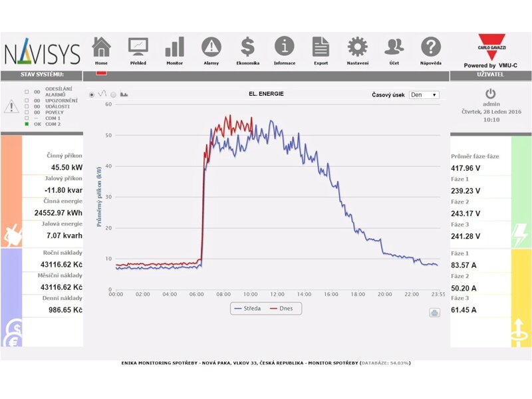
Task: Toggle the Středa series in legend
Action: (247, 309)
